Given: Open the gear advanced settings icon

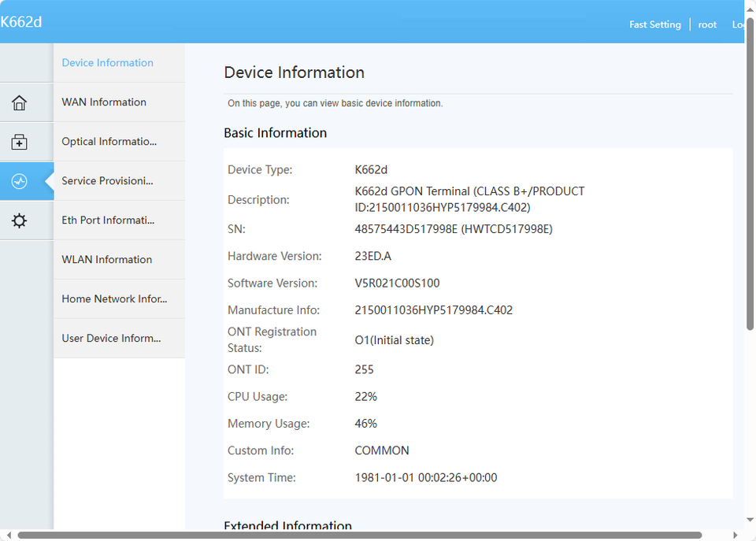Looking at the screenshot, I should tap(19, 221).
